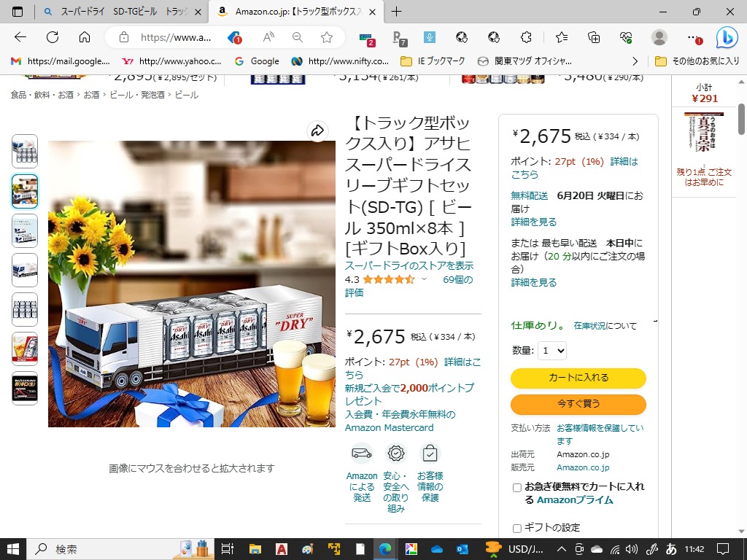Select the Amazon.co.jp トラック型ボックス tab

pyautogui.click(x=298, y=12)
